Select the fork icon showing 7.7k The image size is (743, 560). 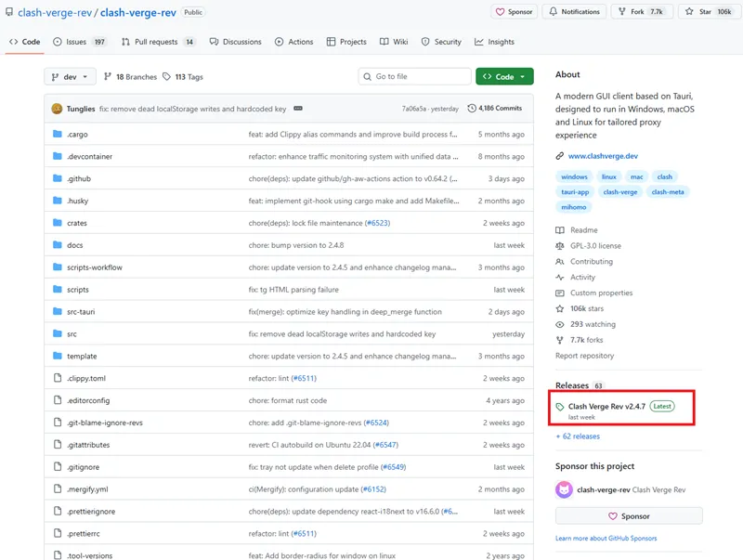click(622, 12)
